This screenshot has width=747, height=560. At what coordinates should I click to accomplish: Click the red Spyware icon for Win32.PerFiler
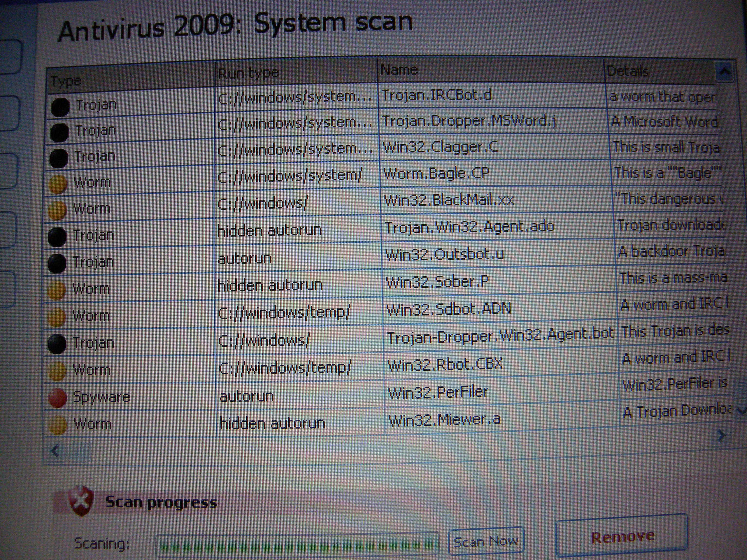pyautogui.click(x=57, y=398)
